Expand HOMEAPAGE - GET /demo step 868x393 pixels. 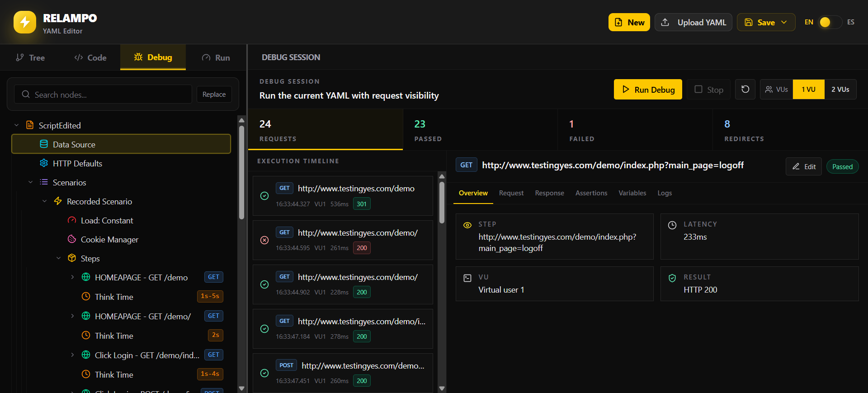(x=72, y=277)
